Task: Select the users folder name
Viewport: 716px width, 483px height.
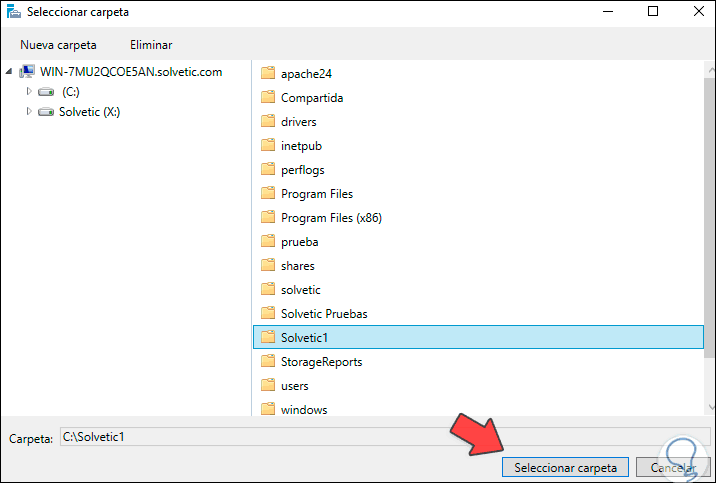Action: (295, 386)
